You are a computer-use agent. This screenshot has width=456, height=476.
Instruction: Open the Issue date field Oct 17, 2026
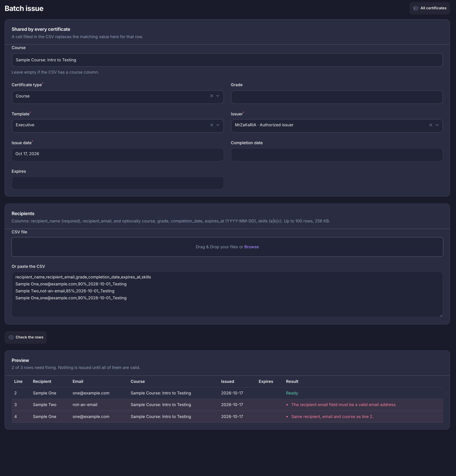click(118, 155)
